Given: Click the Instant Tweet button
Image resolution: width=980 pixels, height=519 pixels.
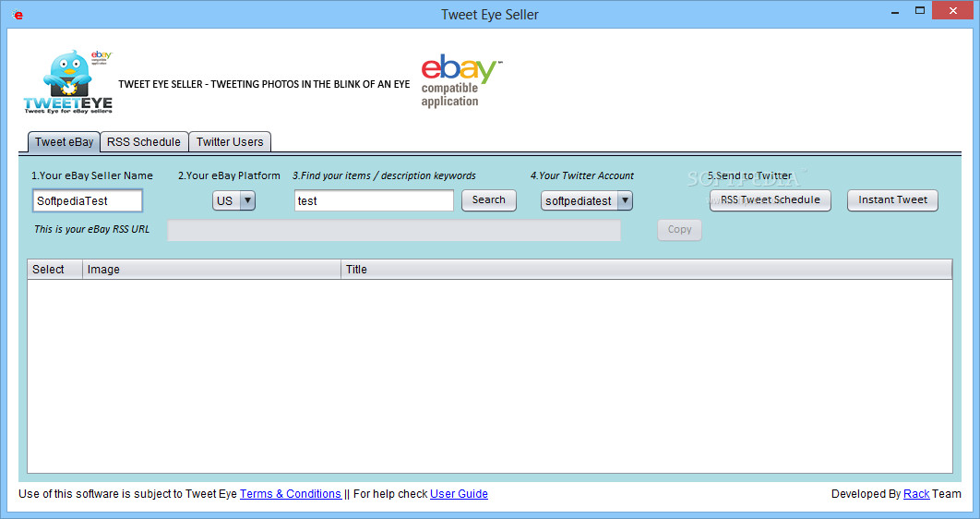Looking at the screenshot, I should (892, 200).
